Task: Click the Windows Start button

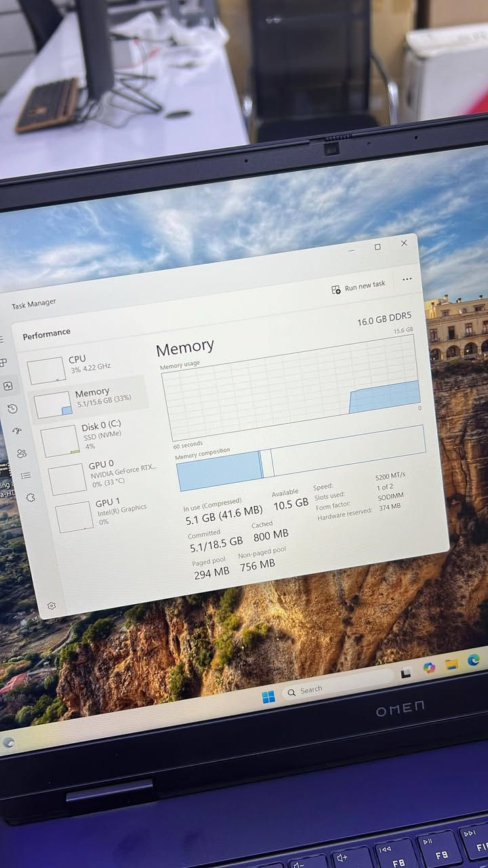Action: (268, 697)
